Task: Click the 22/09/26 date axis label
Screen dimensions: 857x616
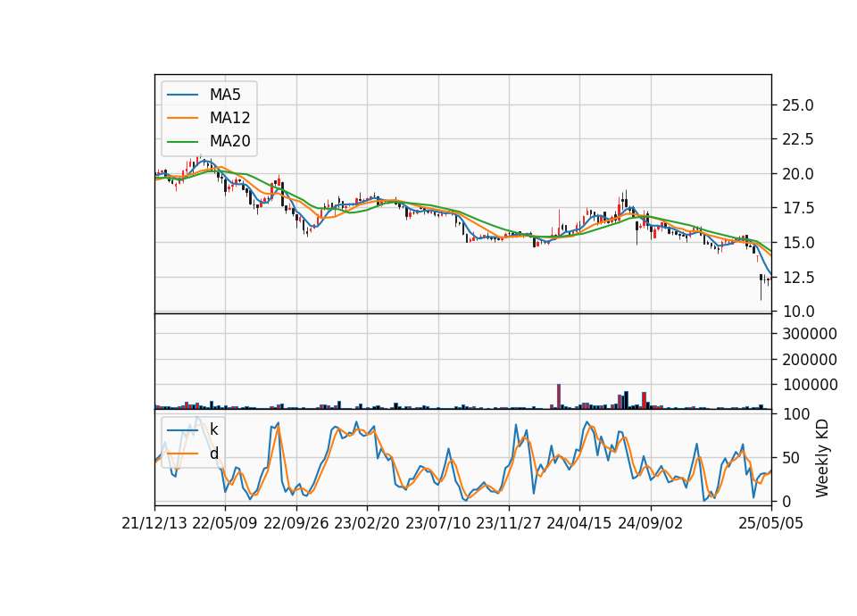Action: click(x=295, y=524)
